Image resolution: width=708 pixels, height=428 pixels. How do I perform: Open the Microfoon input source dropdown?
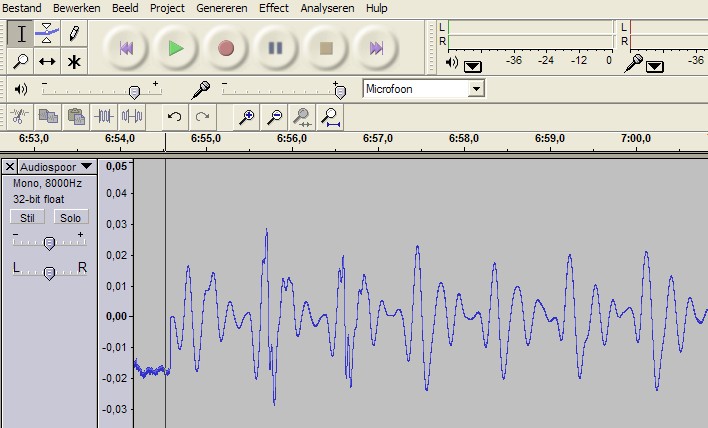(x=476, y=89)
